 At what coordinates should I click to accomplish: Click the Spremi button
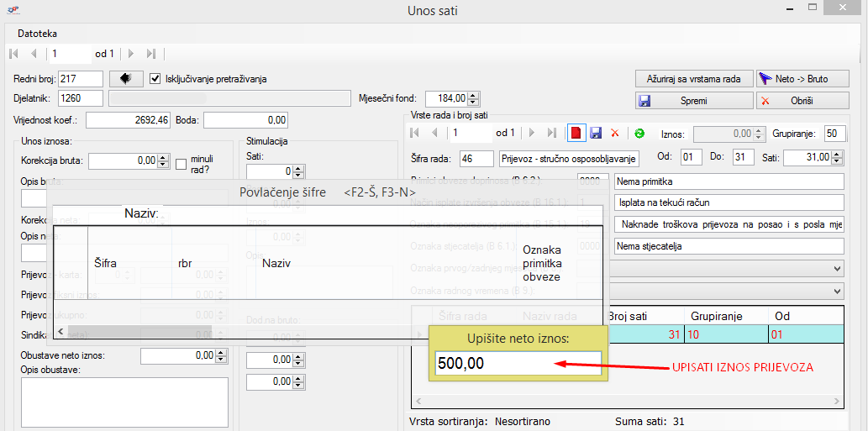coord(692,101)
